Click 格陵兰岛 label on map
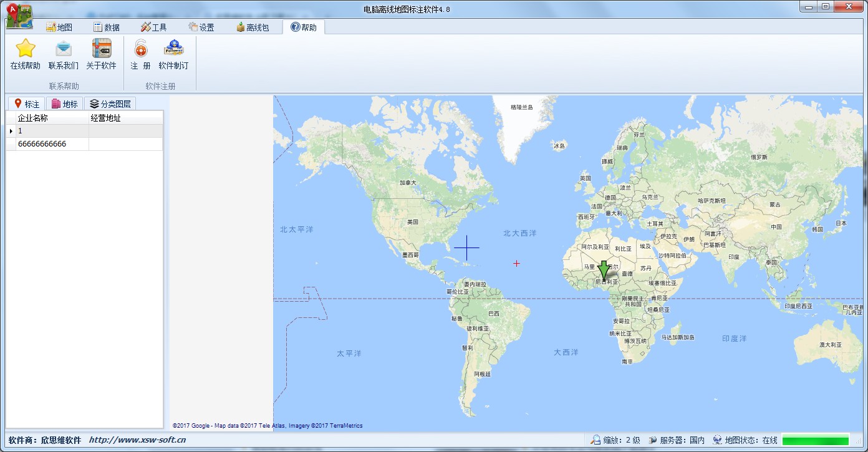Viewport: 868px width, 452px height. 522,107
